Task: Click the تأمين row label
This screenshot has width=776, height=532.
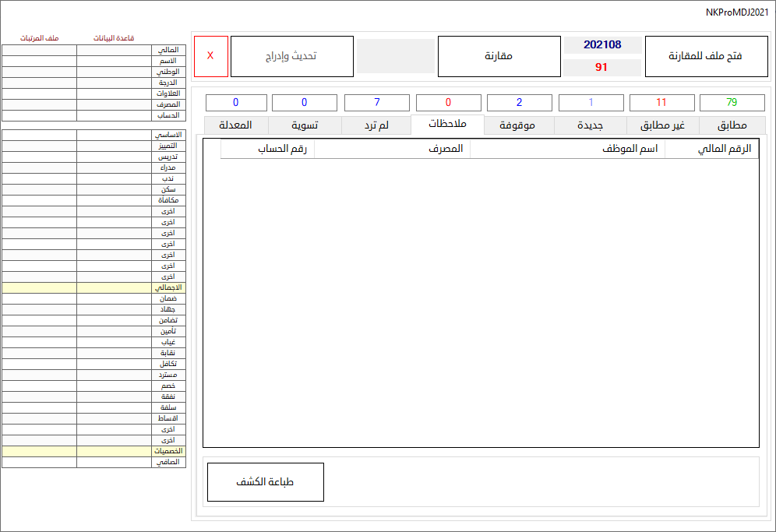Action: 169,331
